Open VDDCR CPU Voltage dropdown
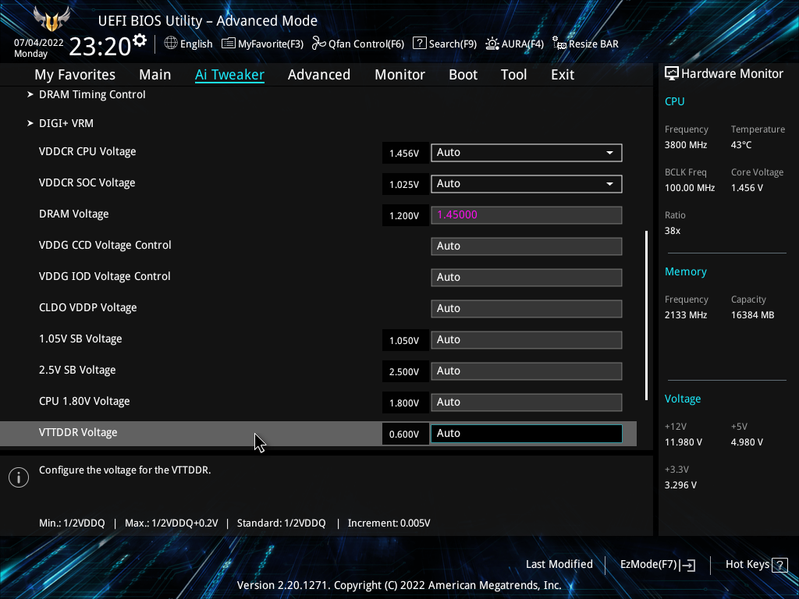The height and width of the screenshot is (599, 799). point(526,152)
